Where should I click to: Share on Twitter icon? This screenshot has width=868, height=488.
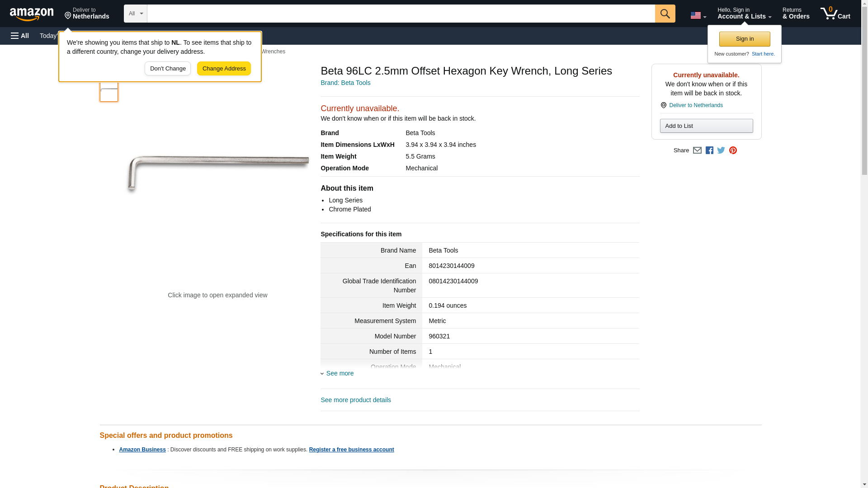721,150
